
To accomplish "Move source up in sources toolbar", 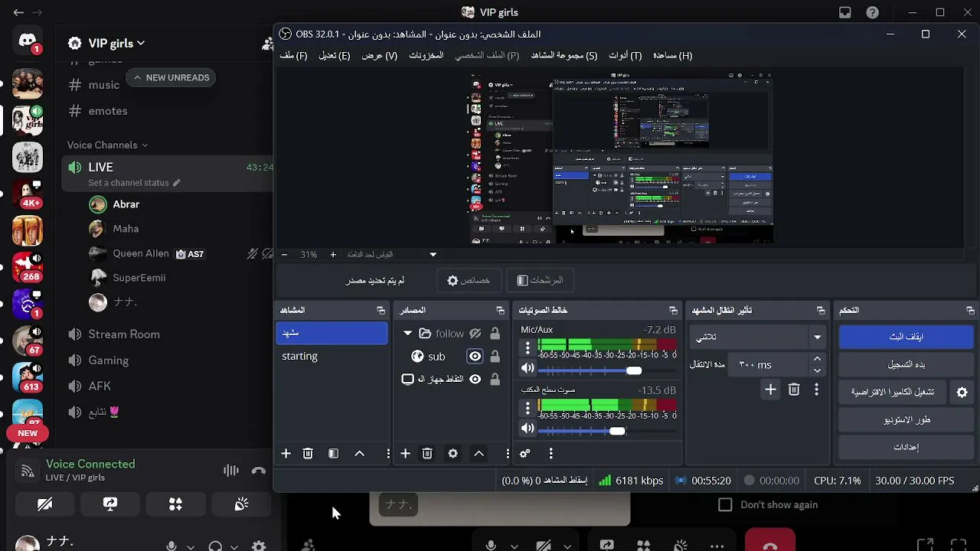I will 479,454.
